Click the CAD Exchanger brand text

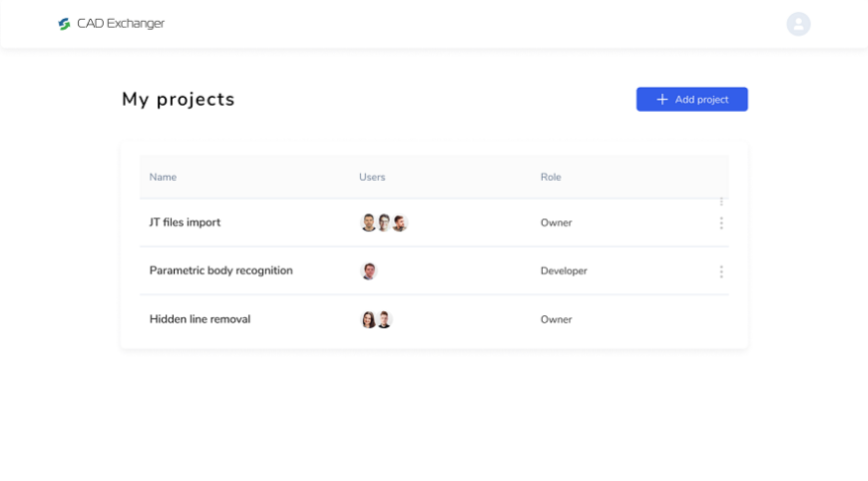pyautogui.click(x=121, y=24)
